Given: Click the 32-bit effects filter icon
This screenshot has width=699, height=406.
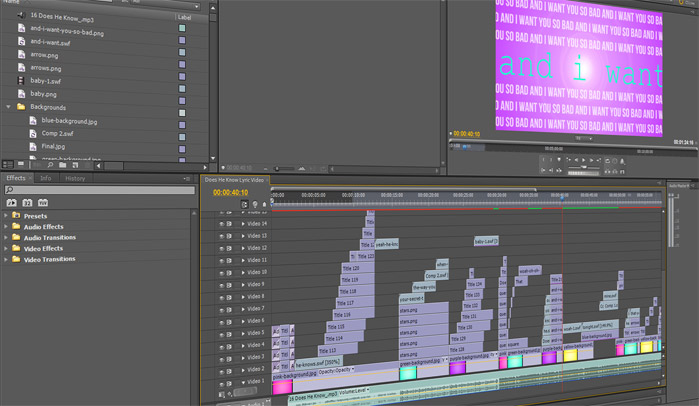Looking at the screenshot, I should tap(27, 203).
